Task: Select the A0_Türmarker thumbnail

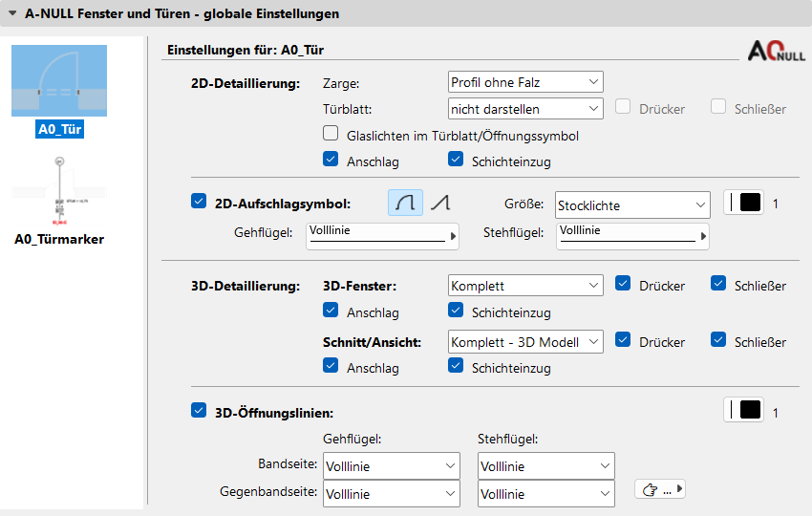Action: [59, 198]
